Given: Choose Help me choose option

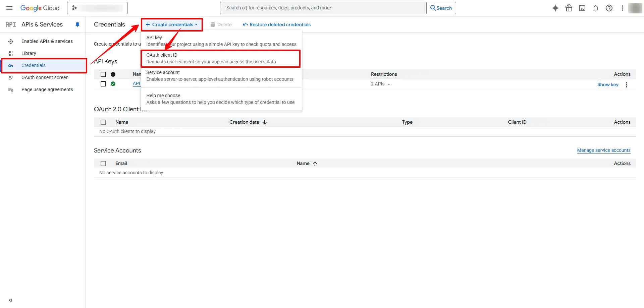Looking at the screenshot, I should pyautogui.click(x=221, y=99).
